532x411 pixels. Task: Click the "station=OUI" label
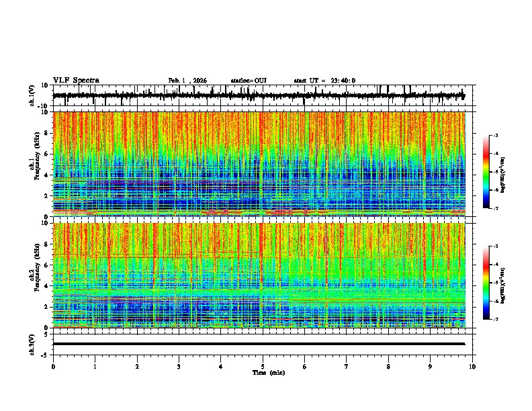click(x=249, y=81)
